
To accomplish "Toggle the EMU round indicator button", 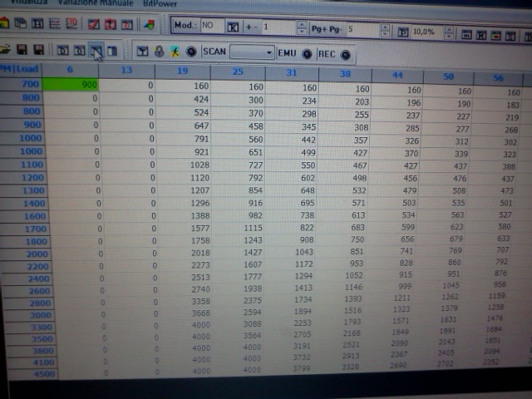I will pyautogui.click(x=307, y=54).
